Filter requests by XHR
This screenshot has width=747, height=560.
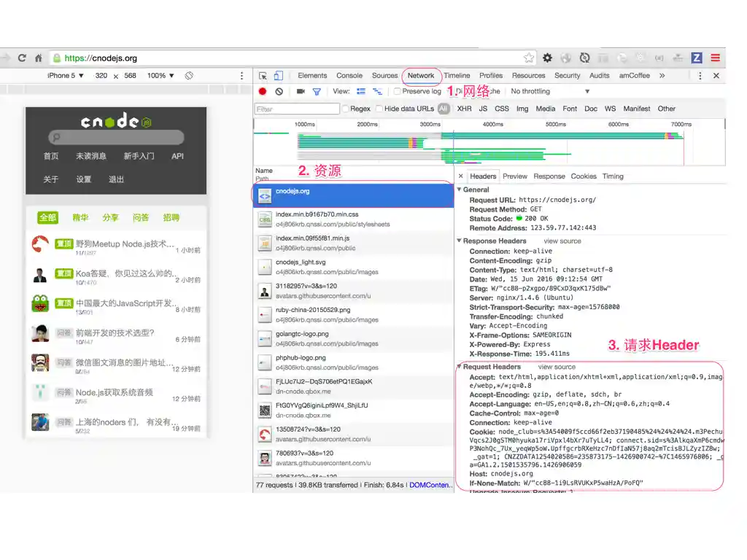click(464, 109)
